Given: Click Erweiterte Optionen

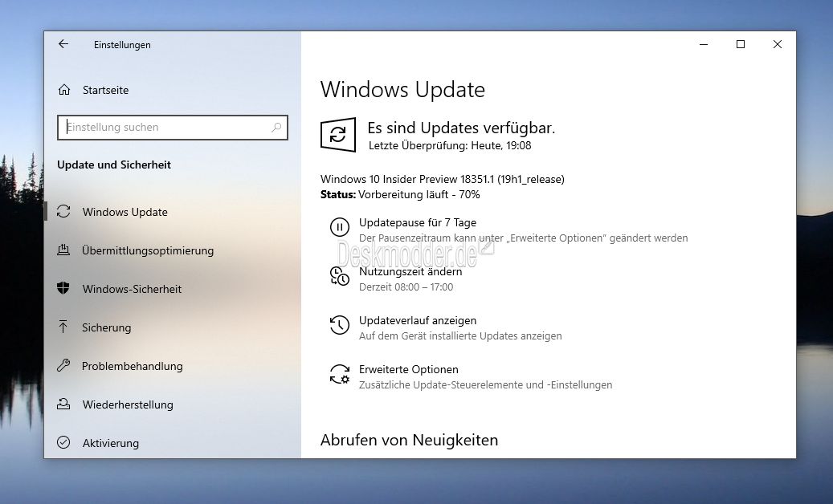Looking at the screenshot, I should (x=409, y=369).
